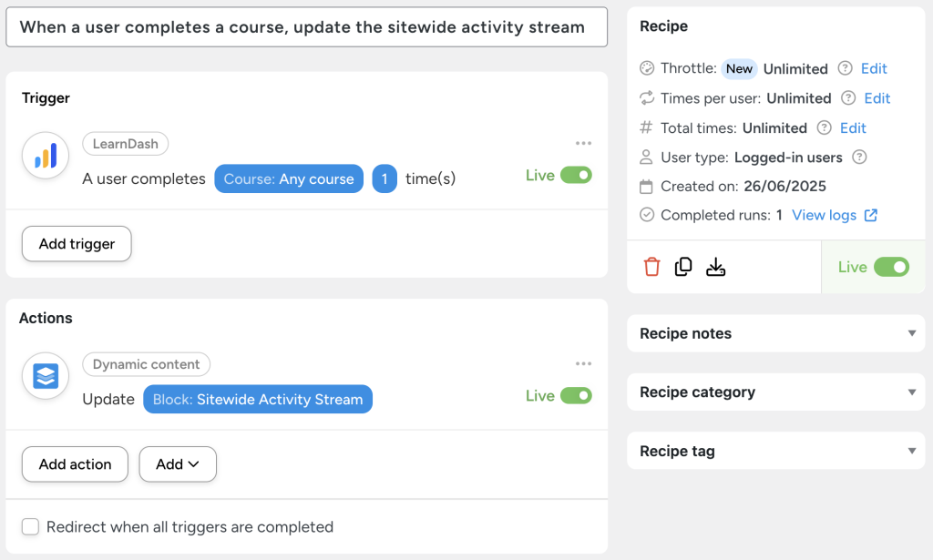Export the recipe with the download icon
This screenshot has width=933, height=560.
tap(715, 266)
